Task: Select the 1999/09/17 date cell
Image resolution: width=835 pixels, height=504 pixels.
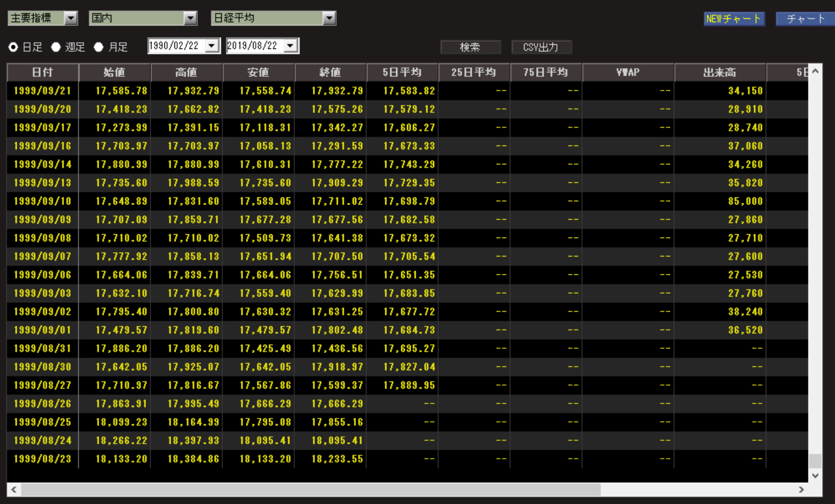Action: 42,128
